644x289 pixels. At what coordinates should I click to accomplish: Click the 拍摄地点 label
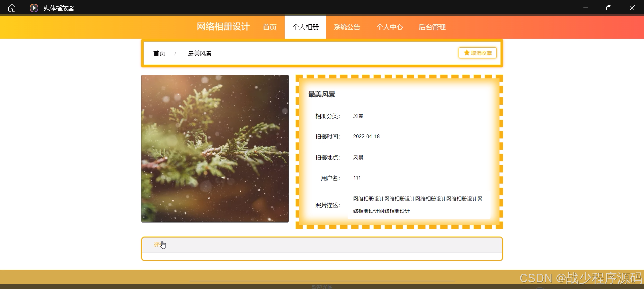click(328, 157)
